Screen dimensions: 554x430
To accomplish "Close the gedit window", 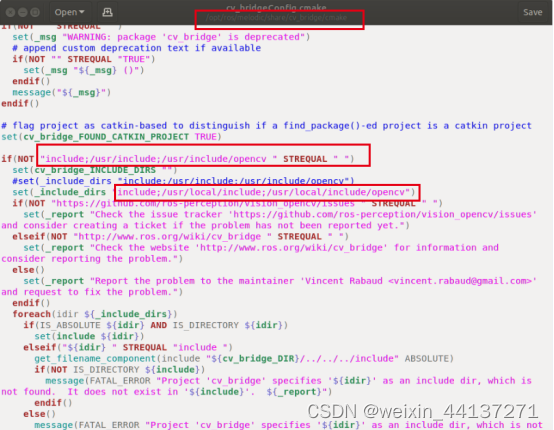I will [x=11, y=13].
